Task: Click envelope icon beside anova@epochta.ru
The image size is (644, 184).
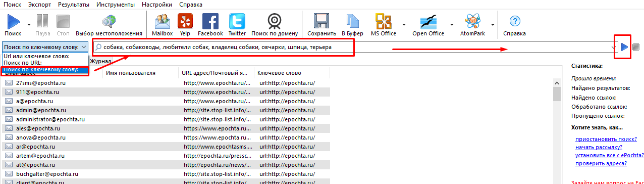Action: (x=9, y=137)
